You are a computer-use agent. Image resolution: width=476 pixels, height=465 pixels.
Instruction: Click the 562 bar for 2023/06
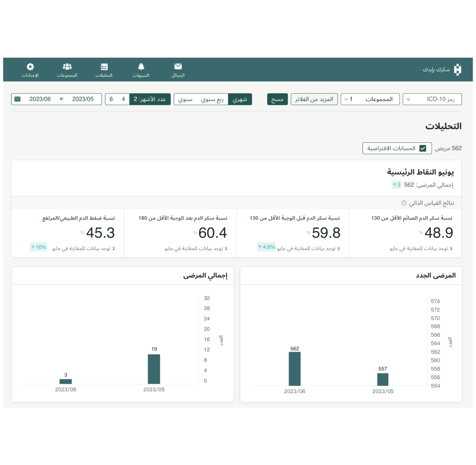point(294,369)
